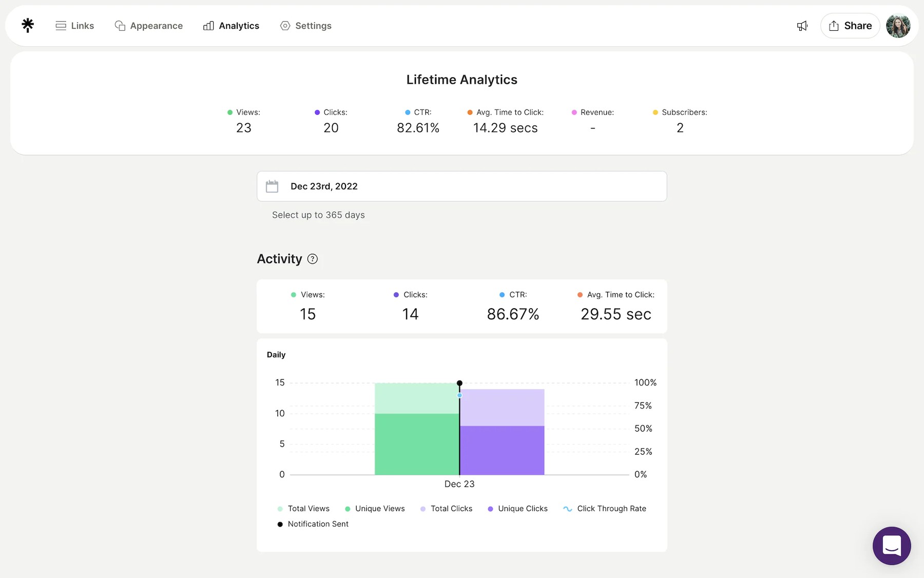Click the calendar icon in date field

pos(272,186)
